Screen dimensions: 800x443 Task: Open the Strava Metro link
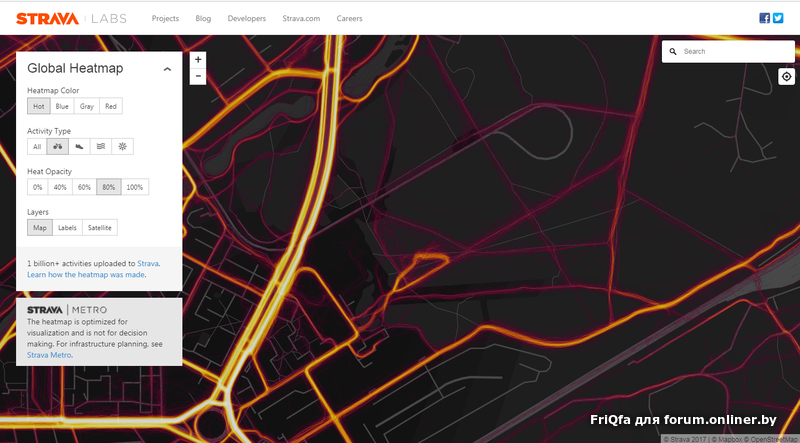tap(49, 355)
